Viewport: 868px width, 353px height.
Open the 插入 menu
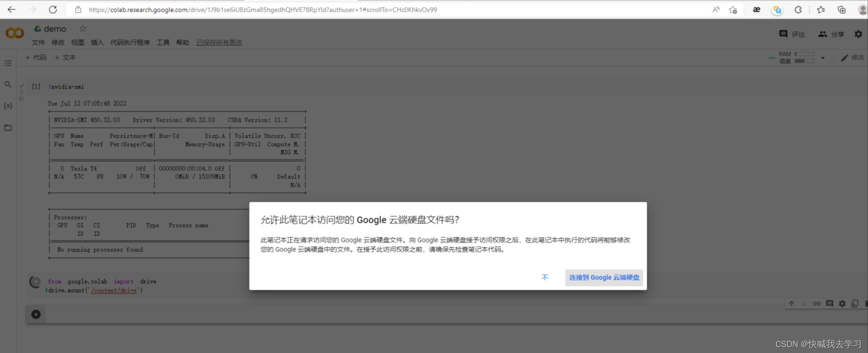click(x=97, y=42)
